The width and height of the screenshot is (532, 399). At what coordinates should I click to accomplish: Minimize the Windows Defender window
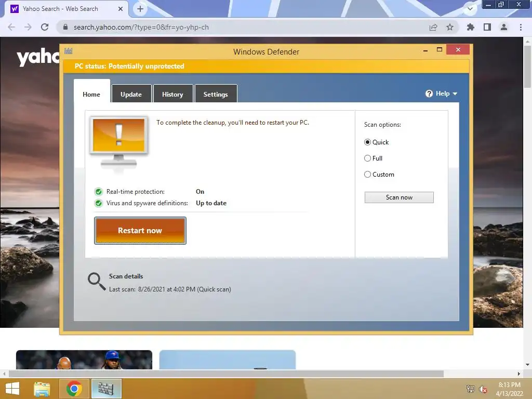tap(425, 50)
